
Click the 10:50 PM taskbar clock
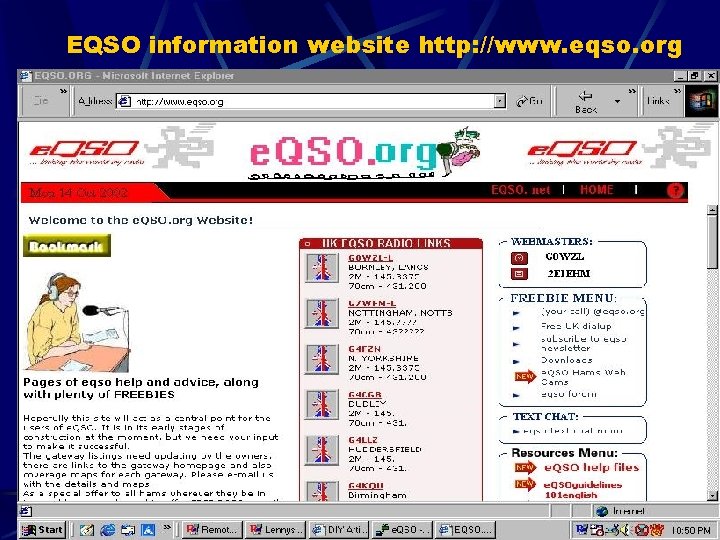691,530
